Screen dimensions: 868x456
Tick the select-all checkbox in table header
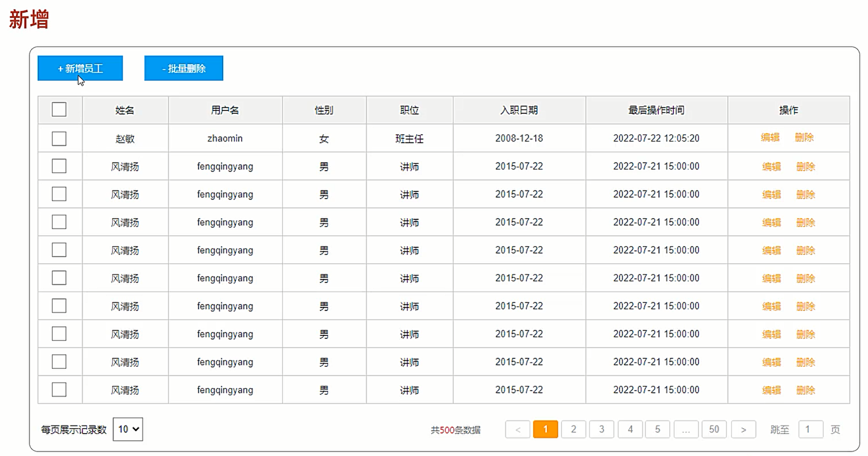tap(59, 109)
